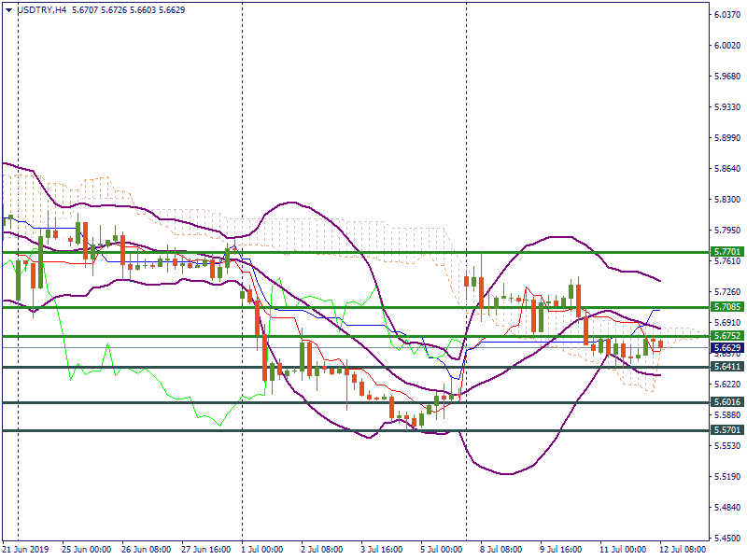This screenshot has height=560, width=747.
Task: Click the 5.6016 dark price tag
Action: [x=726, y=402]
